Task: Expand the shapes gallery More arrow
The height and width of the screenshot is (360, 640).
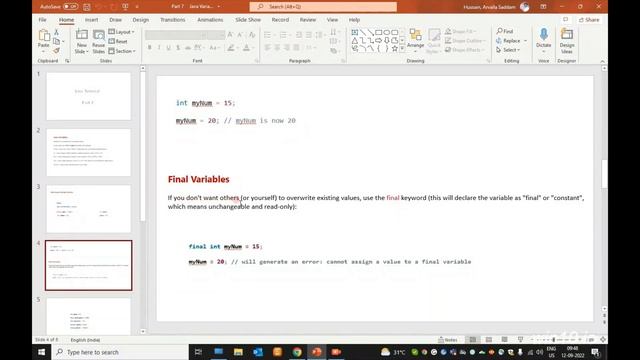Action: (402, 49)
